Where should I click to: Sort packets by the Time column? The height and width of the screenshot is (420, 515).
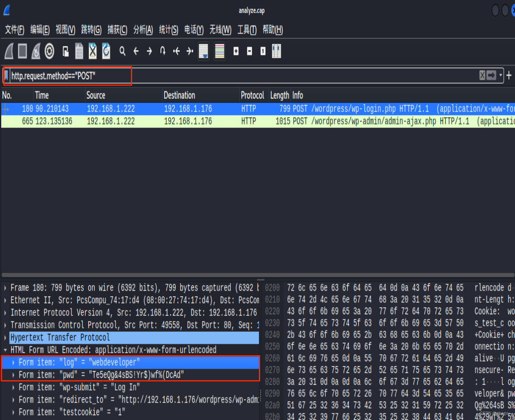pyautogui.click(x=60, y=95)
